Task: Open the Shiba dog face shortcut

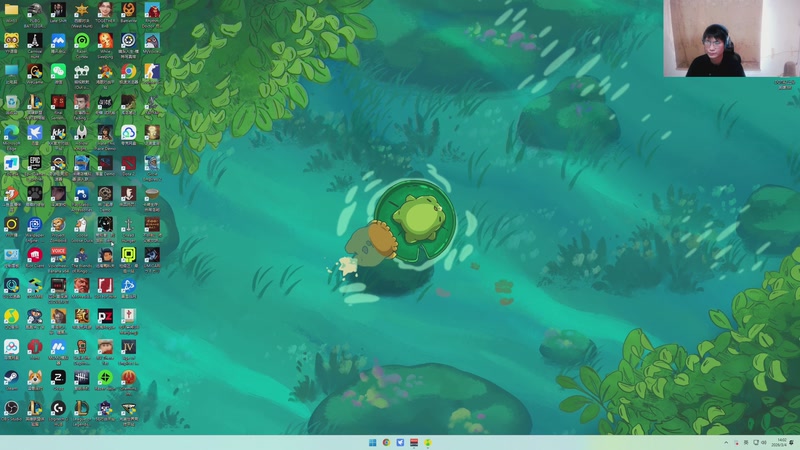Action: (x=35, y=378)
